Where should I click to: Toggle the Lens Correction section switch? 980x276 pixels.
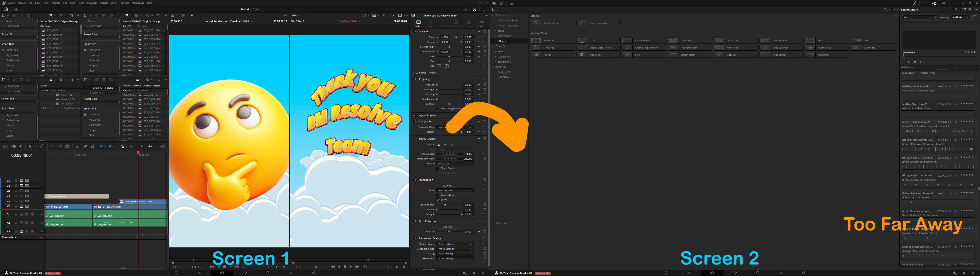415,221
